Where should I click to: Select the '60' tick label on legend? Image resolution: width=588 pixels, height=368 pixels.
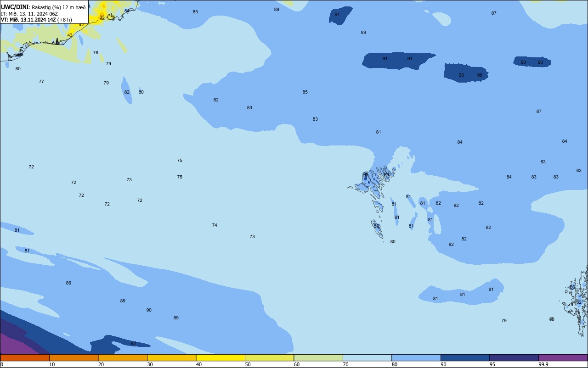297,364
